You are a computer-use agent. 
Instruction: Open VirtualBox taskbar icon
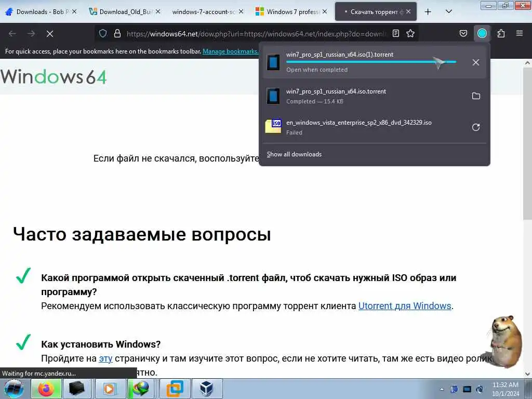click(207, 389)
